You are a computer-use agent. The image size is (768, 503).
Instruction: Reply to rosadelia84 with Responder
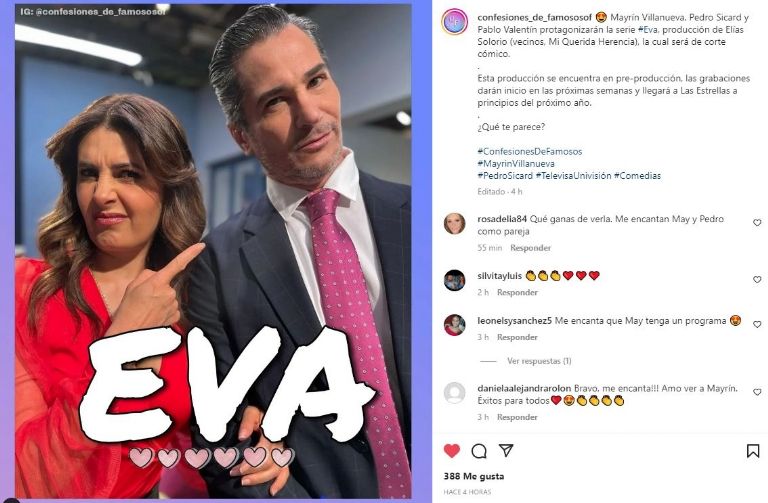530,248
